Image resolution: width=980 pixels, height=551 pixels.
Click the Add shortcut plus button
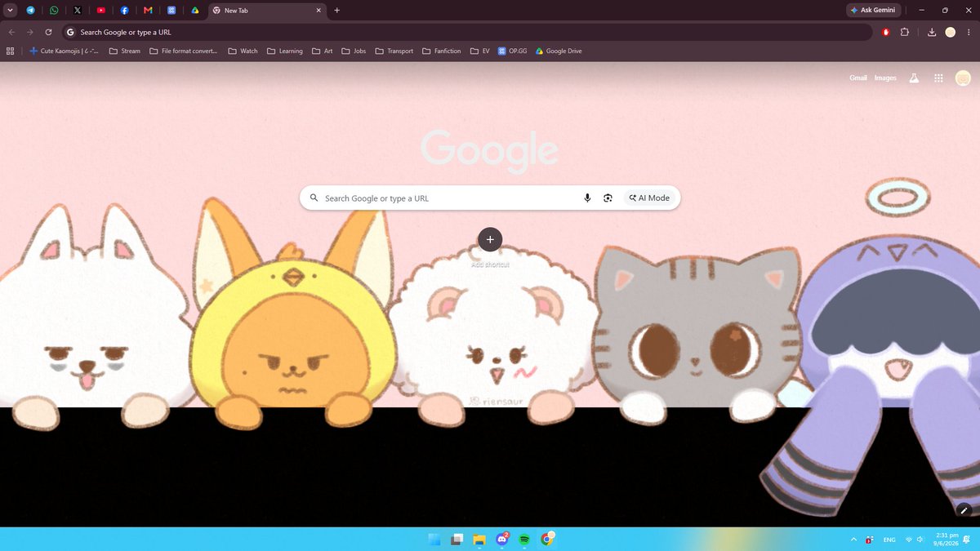click(x=490, y=239)
